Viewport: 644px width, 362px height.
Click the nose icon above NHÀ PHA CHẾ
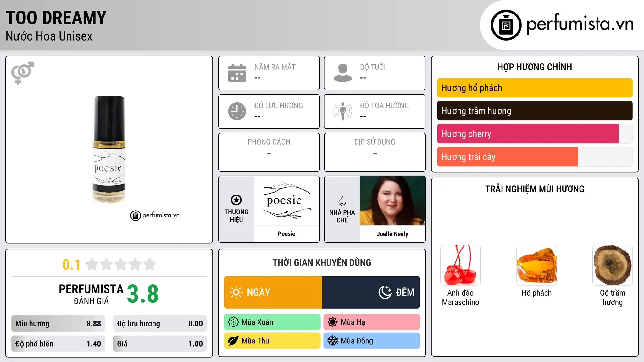coord(342,200)
